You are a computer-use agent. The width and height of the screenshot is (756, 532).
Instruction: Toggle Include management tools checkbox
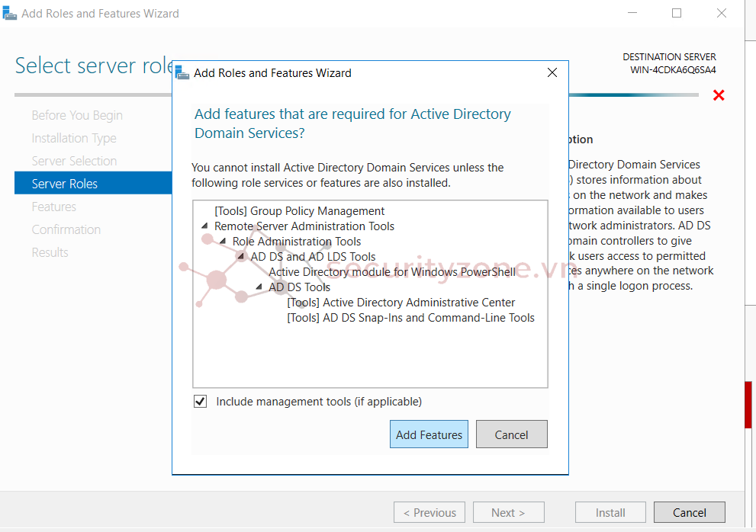(201, 402)
